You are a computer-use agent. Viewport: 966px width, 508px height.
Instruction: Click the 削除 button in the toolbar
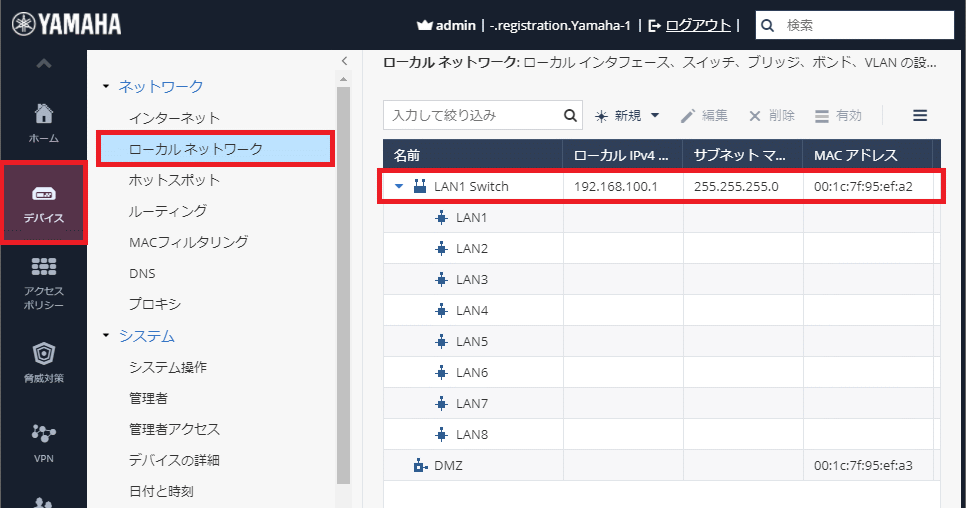pyautogui.click(x=772, y=116)
